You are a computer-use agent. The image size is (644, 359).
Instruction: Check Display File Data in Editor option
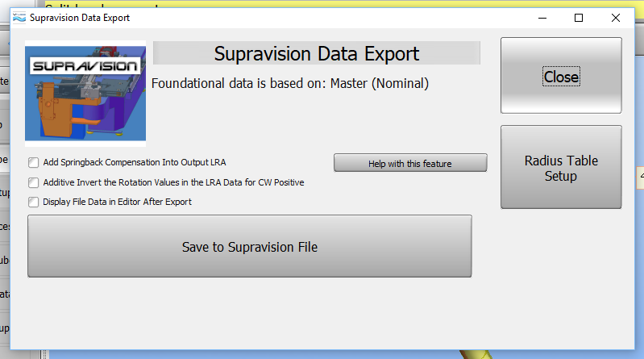point(34,202)
